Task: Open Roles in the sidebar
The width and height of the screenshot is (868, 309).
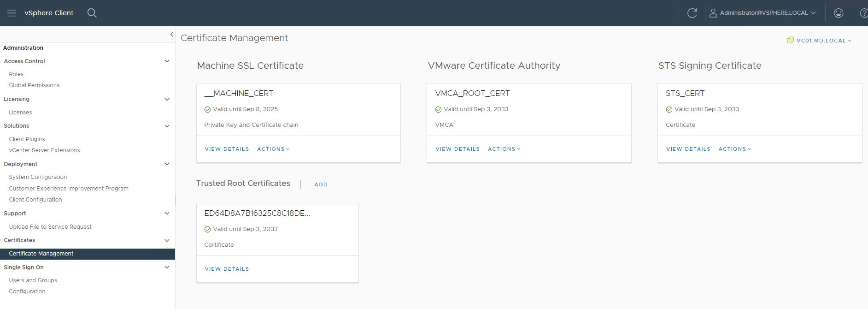Action: pos(16,74)
